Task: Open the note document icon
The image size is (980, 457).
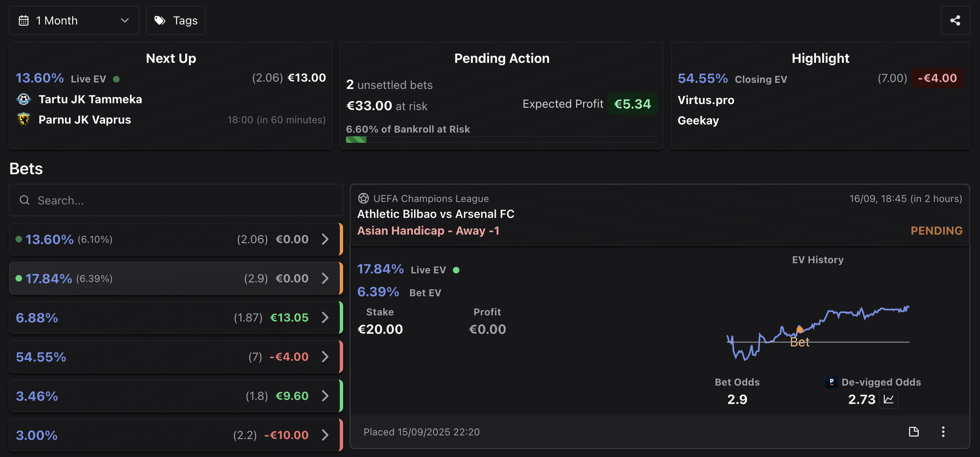Action: click(914, 432)
